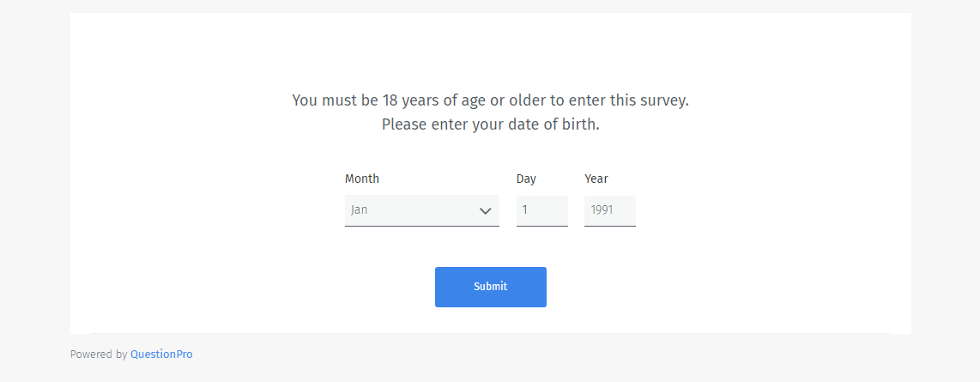The image size is (980, 382).
Task: Open the QuestionPro link
Action: [161, 354]
